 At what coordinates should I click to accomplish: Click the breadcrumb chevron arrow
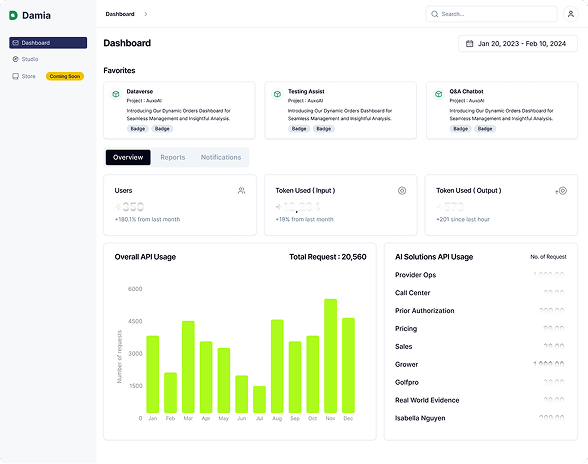click(x=146, y=14)
